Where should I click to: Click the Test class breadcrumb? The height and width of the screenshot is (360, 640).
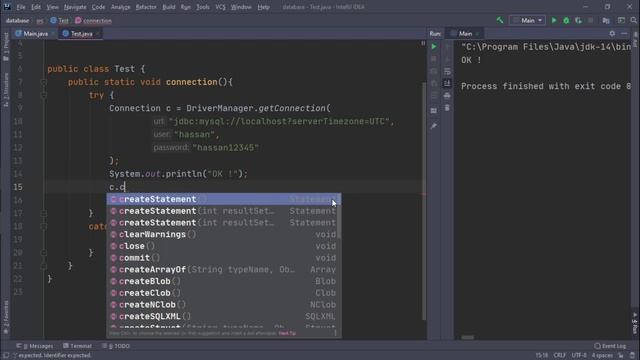60,20
